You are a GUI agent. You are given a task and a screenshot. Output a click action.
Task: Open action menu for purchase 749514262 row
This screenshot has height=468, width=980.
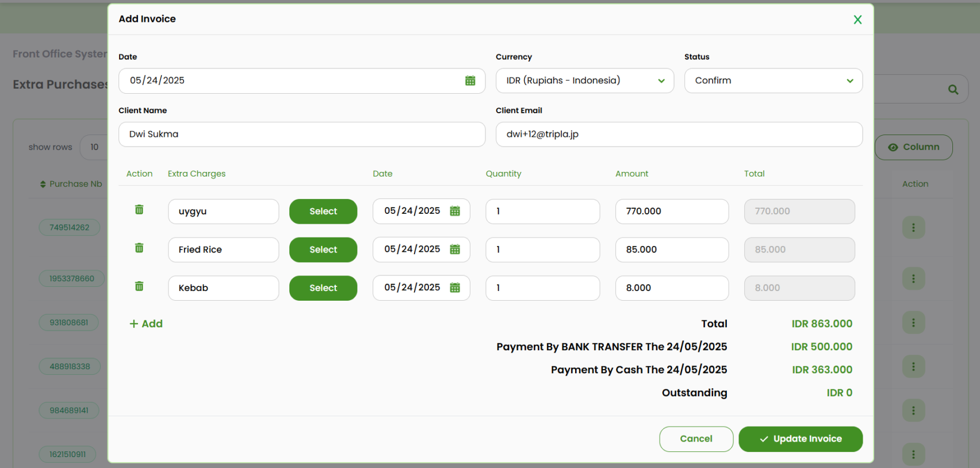coord(913,228)
